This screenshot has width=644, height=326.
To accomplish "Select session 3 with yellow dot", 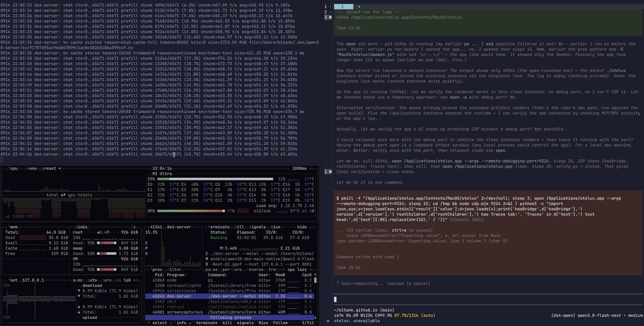I will pyautogui.click(x=328, y=17).
